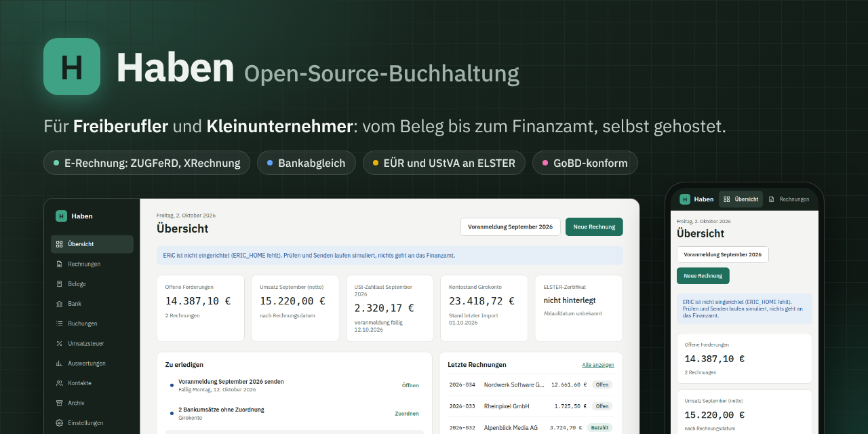Click 14.387,10 € in the phone mockup card
Screen dimensions: 868x434
click(714, 359)
